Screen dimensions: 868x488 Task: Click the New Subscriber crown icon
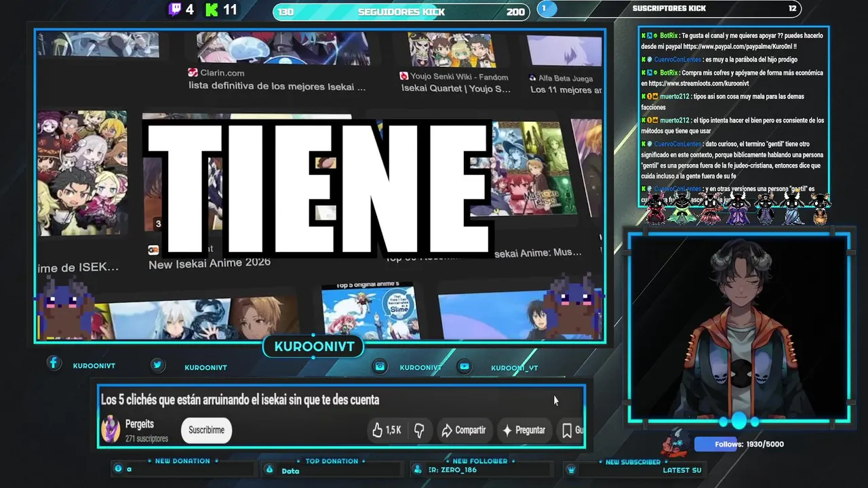point(572,470)
